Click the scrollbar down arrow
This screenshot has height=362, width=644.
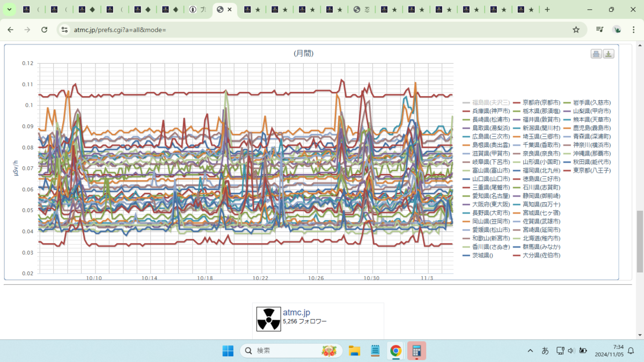point(640,335)
